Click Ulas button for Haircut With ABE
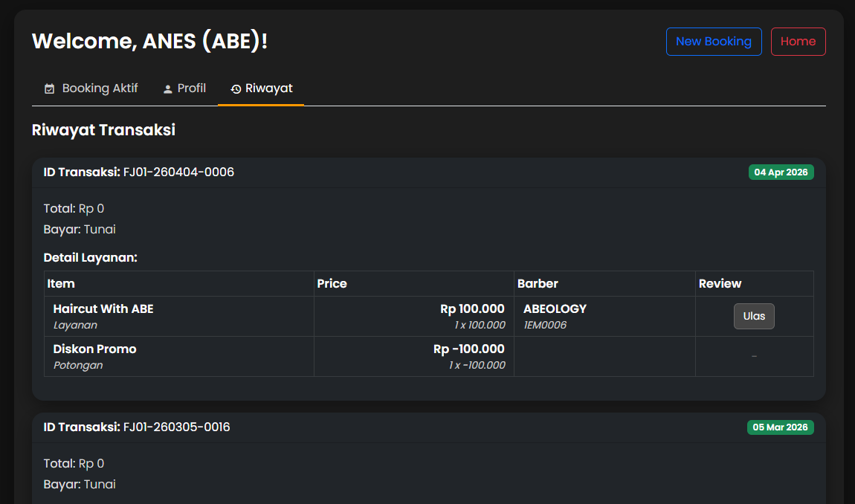The width and height of the screenshot is (855, 504). click(754, 317)
